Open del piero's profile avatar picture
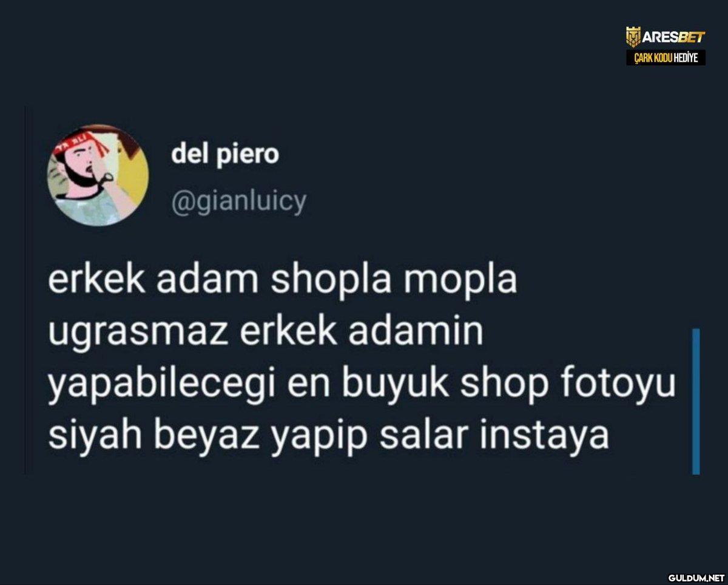Screen dimensions: 728x585 (x=98, y=176)
